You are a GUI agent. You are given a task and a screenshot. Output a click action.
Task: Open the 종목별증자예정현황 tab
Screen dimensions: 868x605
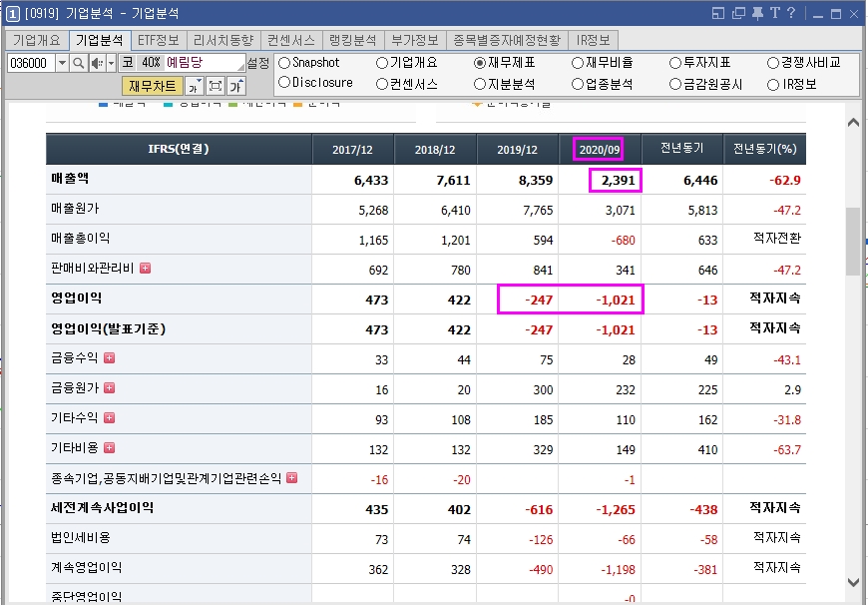[507, 41]
